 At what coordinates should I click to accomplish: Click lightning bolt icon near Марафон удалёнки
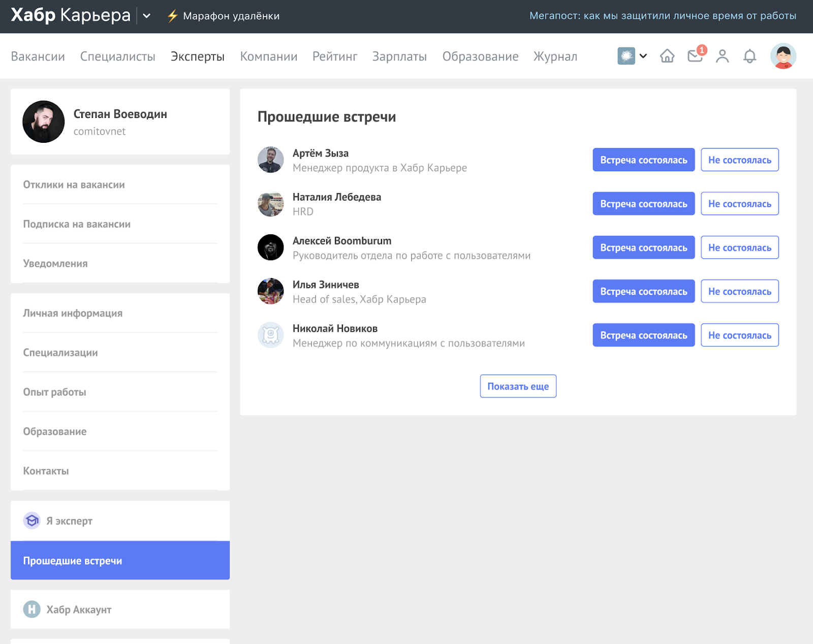point(173,16)
